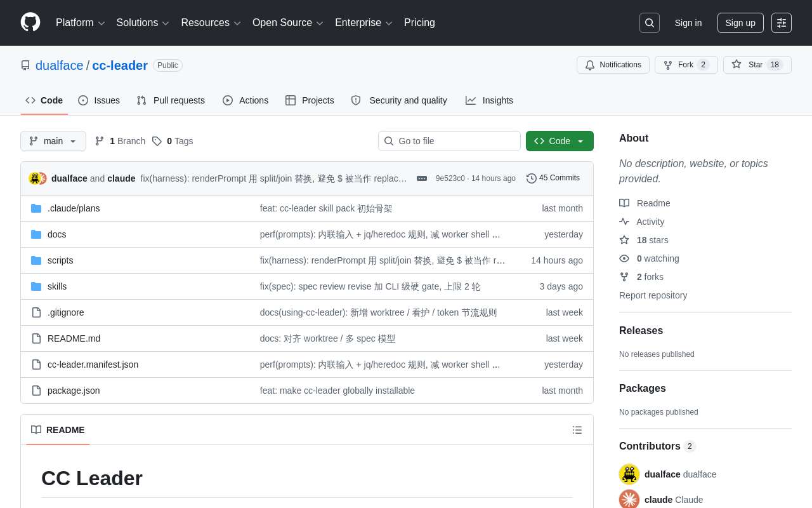Click the .claude/plans folder icon

(x=36, y=208)
